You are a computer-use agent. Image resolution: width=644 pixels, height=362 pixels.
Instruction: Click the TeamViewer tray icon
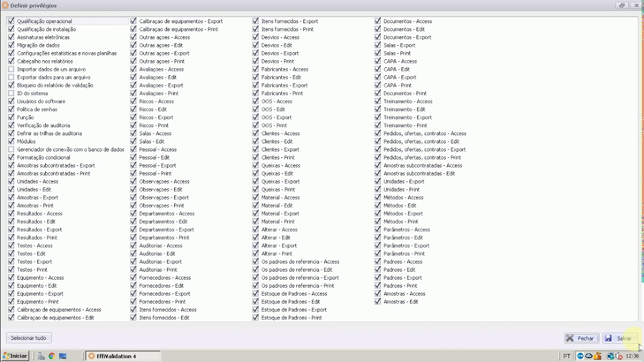coord(580,356)
